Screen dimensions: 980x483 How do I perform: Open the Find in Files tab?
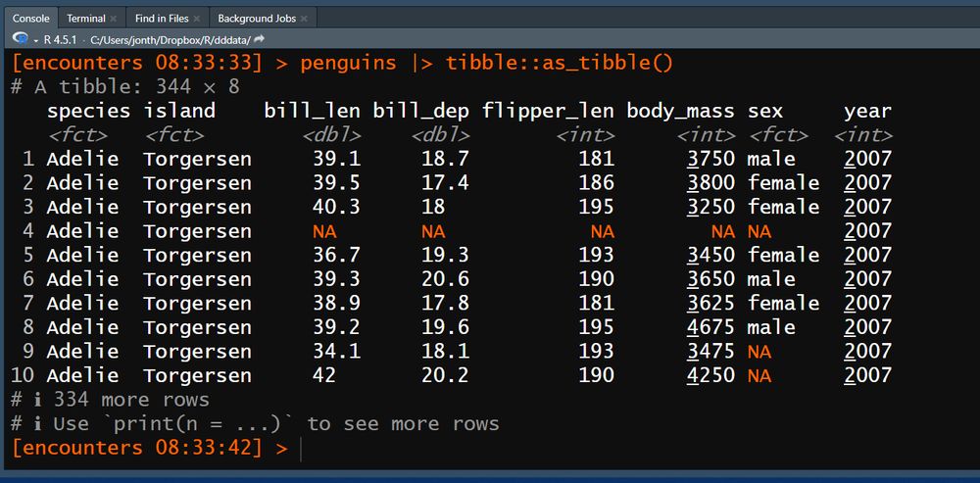tap(162, 18)
